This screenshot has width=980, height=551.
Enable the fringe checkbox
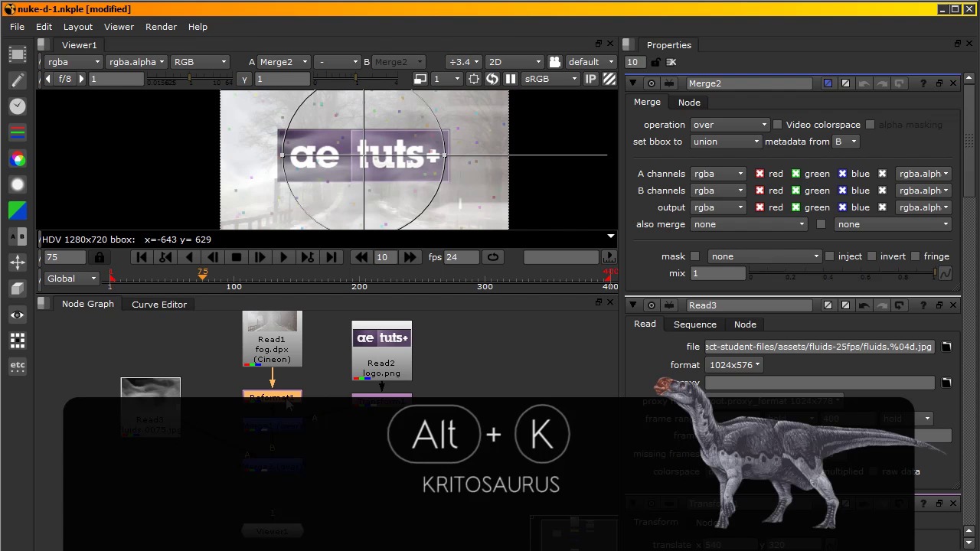pos(916,256)
